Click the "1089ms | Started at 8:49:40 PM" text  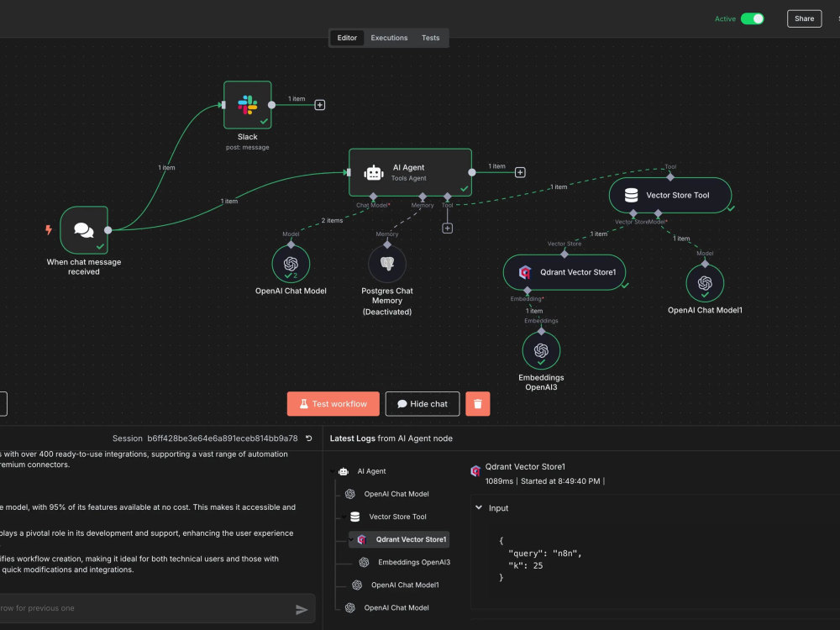543,481
